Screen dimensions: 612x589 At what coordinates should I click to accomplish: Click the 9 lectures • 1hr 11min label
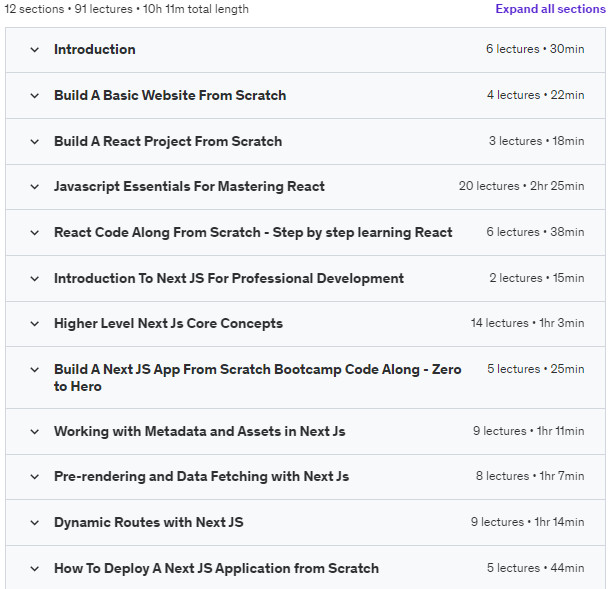[x=528, y=431]
